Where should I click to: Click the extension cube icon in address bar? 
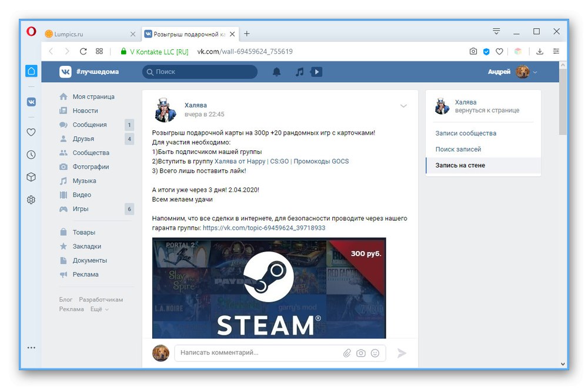pyautogui.click(x=518, y=51)
